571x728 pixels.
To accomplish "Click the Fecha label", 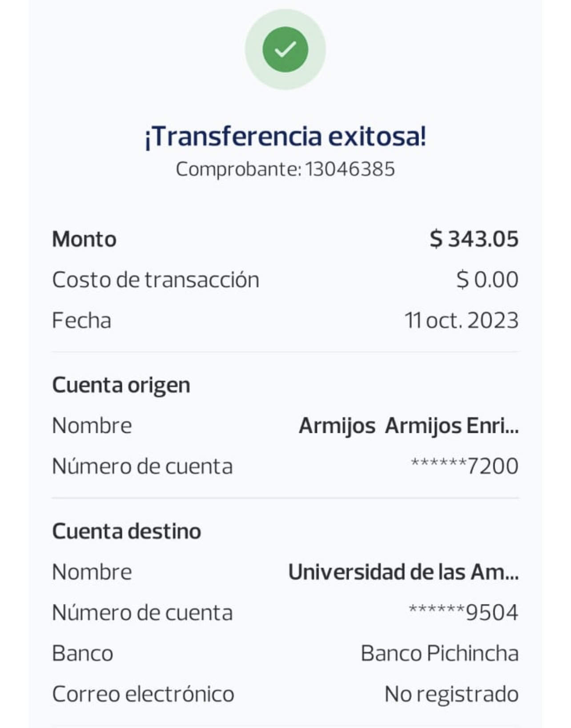I will click(81, 320).
